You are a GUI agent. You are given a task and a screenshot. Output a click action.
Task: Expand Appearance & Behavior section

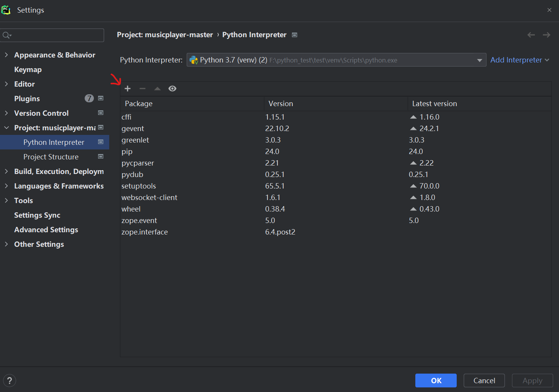pyautogui.click(x=6, y=55)
